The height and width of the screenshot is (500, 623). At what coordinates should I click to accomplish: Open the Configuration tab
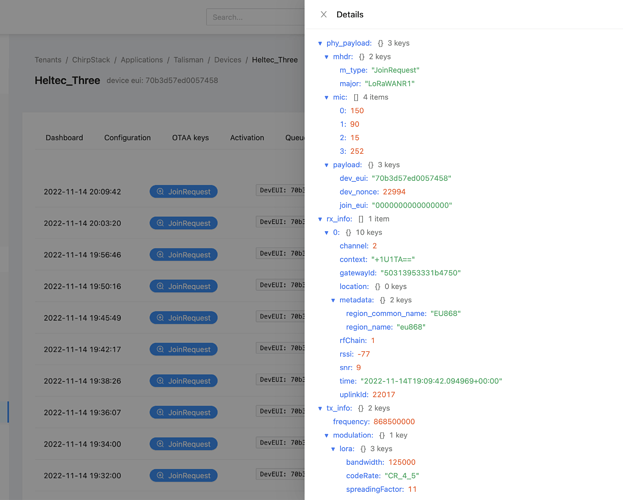coord(128,138)
